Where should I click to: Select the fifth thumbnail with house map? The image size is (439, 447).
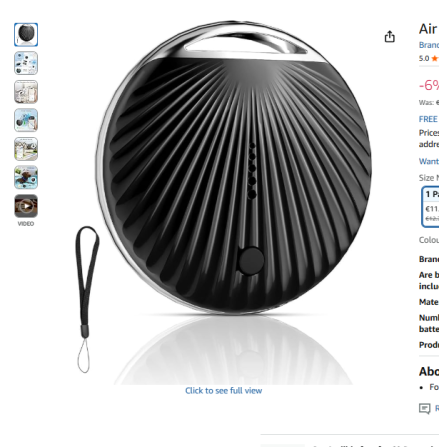click(x=26, y=149)
